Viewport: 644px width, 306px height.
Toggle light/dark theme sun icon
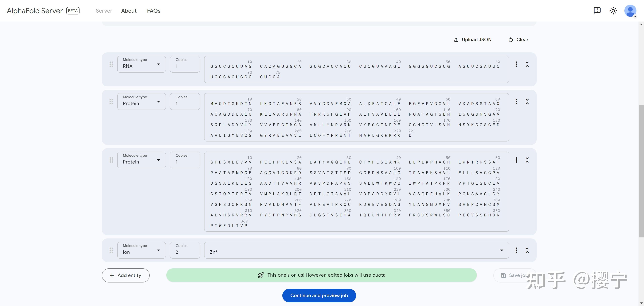pos(613,11)
